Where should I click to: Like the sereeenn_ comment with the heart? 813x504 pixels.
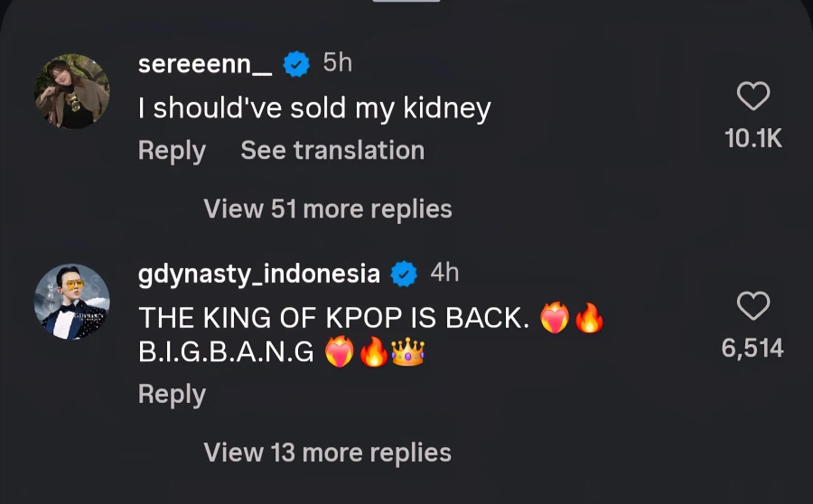[x=753, y=97]
